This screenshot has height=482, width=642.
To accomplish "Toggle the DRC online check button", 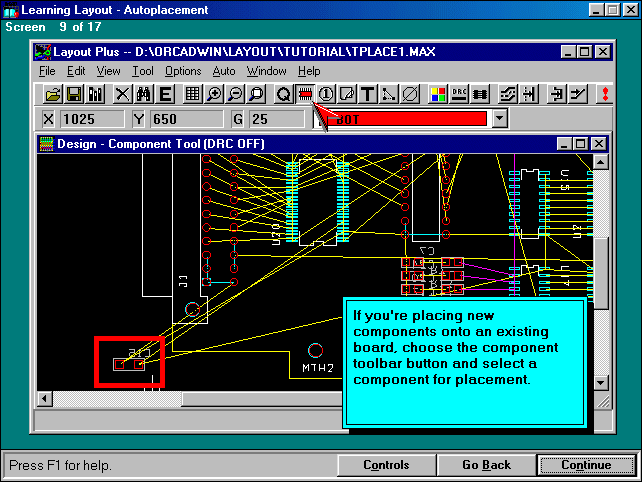I will pyautogui.click(x=459, y=94).
